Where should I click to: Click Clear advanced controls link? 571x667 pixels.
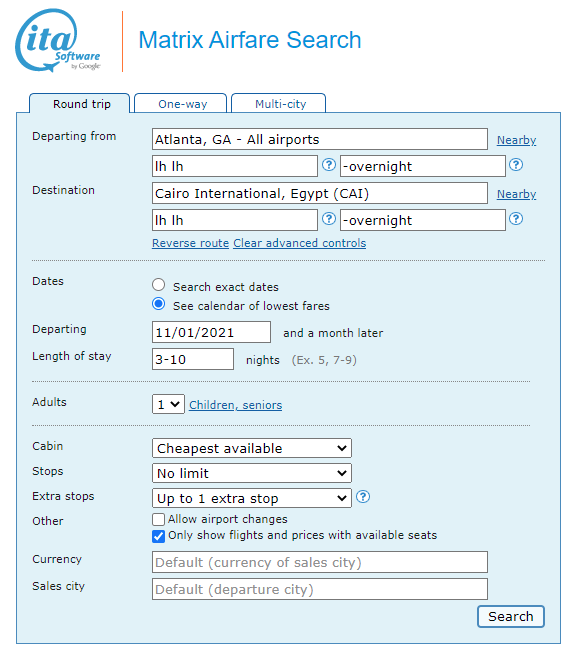300,243
